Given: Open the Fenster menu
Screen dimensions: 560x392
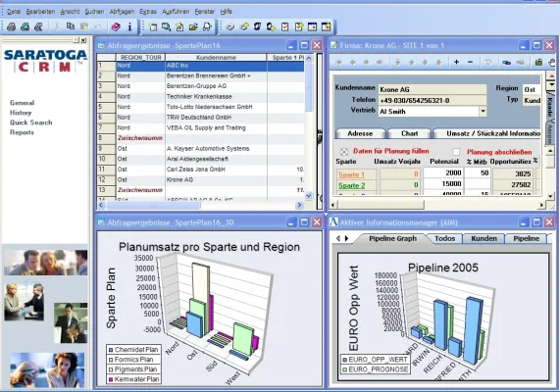Looking at the screenshot, I should click(205, 12).
